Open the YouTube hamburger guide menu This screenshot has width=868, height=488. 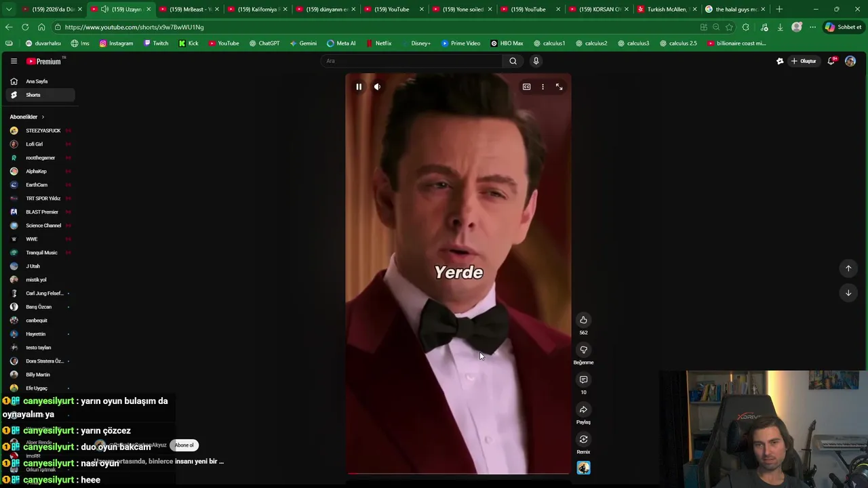(x=14, y=61)
